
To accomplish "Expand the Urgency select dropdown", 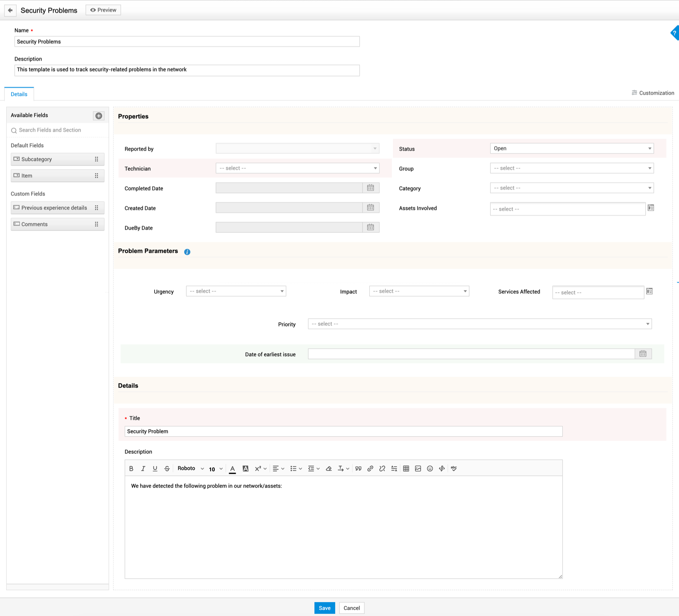I will pyautogui.click(x=236, y=291).
